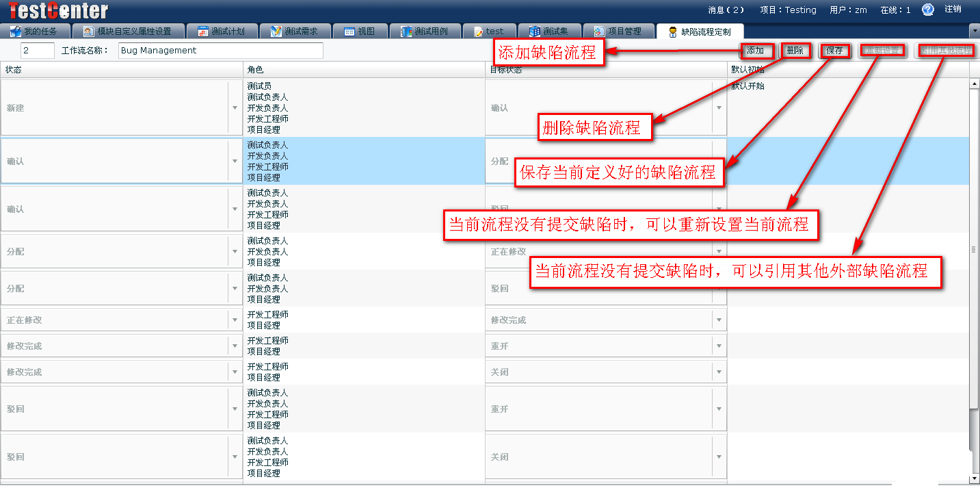Open the 测试集 tab
Screen dimensions: 980x488
click(549, 31)
